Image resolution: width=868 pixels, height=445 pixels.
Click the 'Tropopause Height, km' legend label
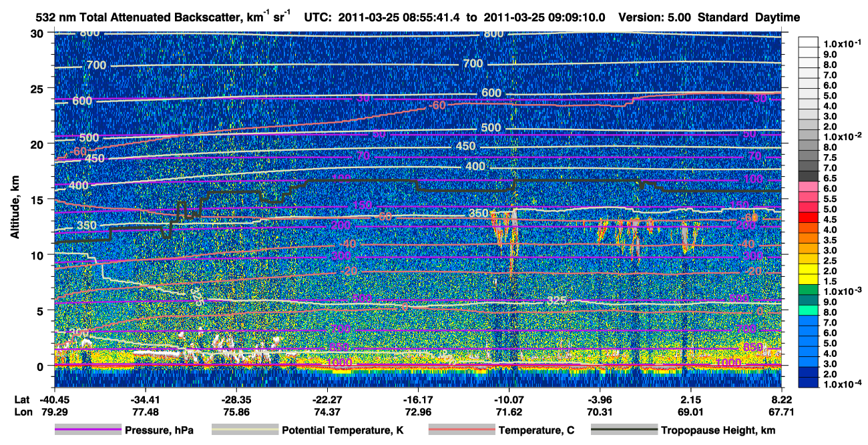click(718, 430)
